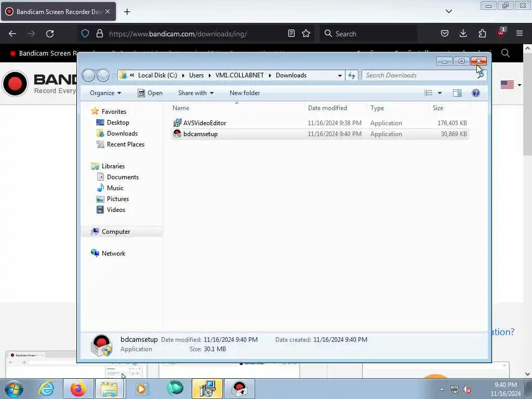Close the Bandicam Screen Recorder tab
Image resolution: width=532 pixels, height=399 pixels.
tap(107, 11)
